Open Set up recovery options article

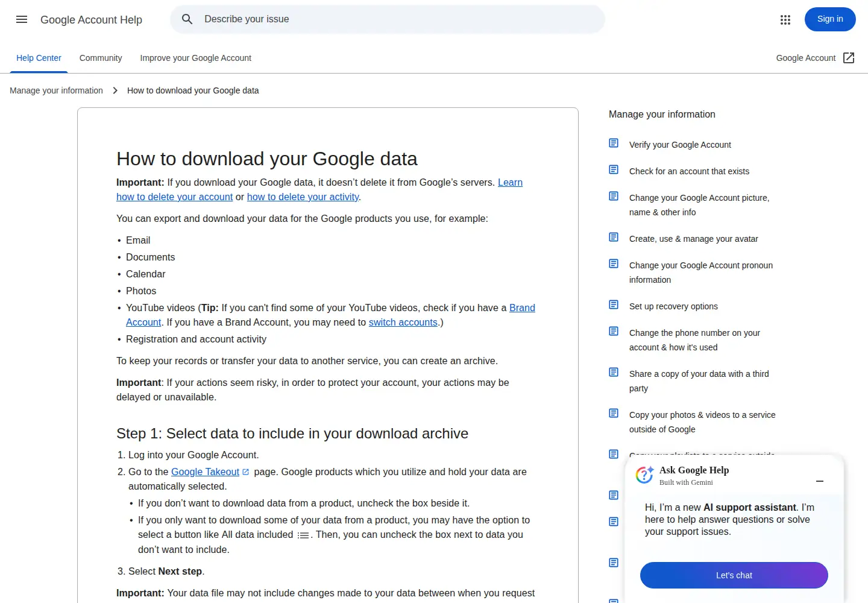[x=673, y=306]
